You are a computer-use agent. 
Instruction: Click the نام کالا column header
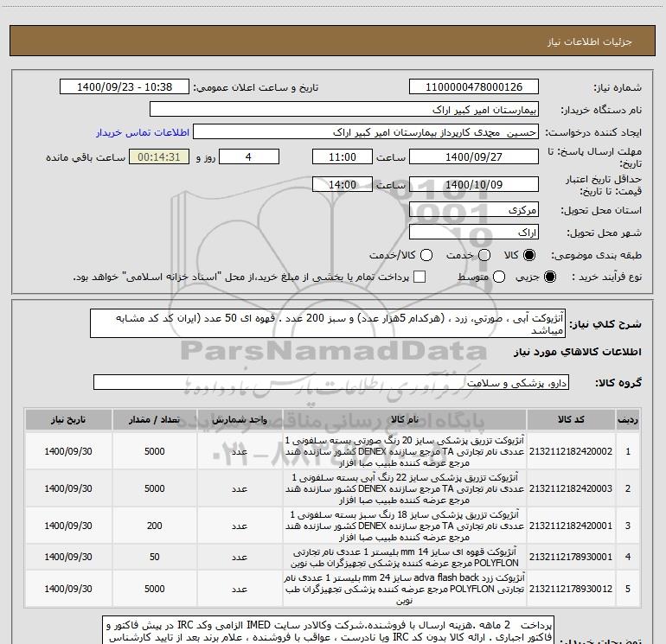point(405,419)
